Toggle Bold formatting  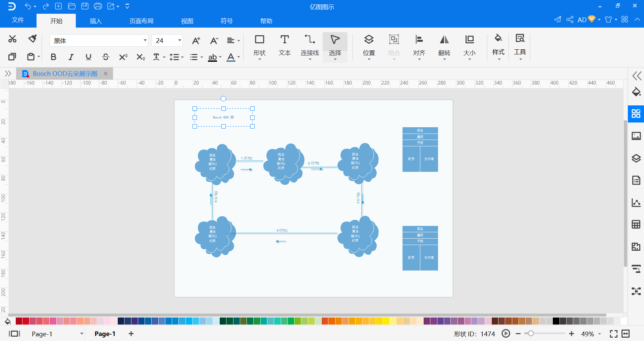[x=53, y=57]
